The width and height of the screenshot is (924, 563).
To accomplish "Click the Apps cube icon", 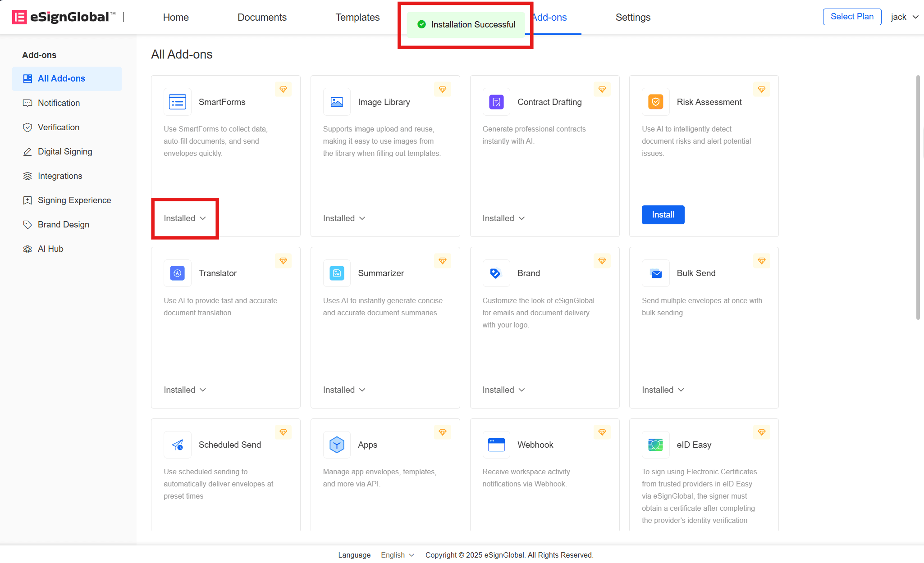I will point(337,445).
